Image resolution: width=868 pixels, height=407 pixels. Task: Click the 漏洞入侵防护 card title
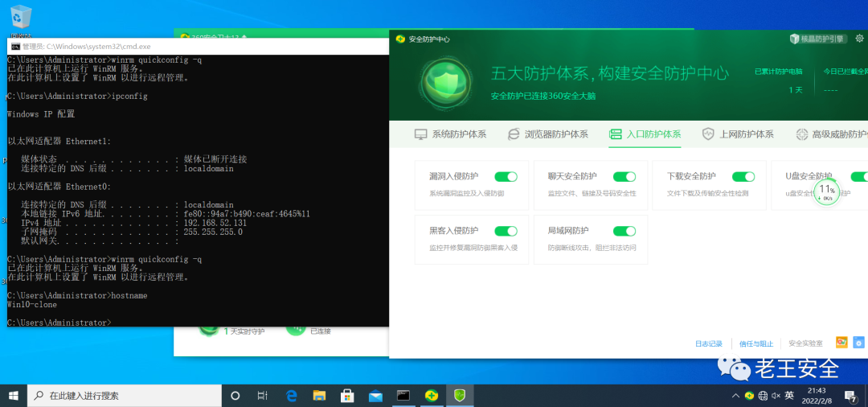(454, 177)
